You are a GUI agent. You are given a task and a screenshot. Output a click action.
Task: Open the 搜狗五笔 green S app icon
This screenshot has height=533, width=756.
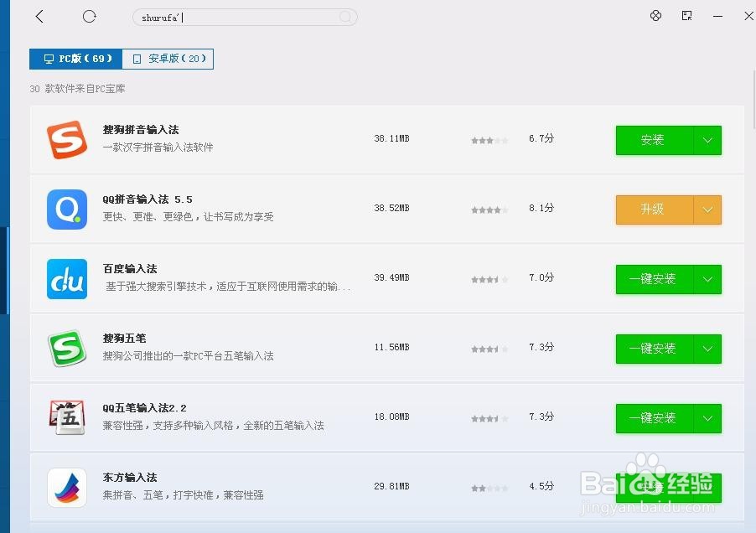click(x=67, y=348)
